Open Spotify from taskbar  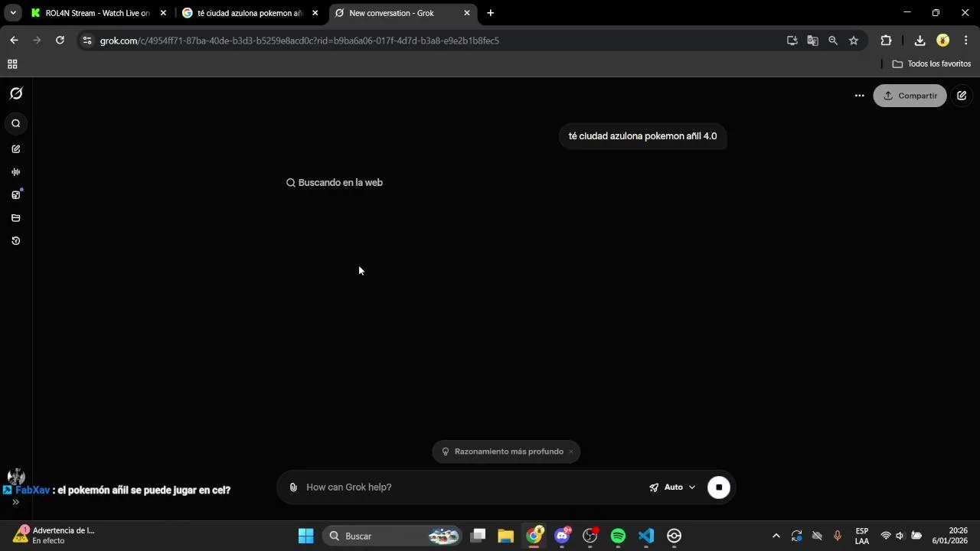[618, 536]
